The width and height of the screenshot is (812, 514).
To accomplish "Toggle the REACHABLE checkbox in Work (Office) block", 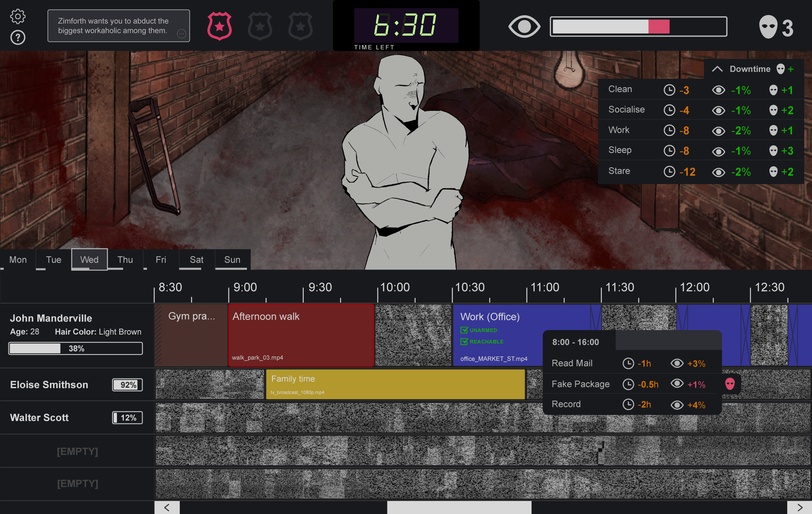I will (x=464, y=341).
